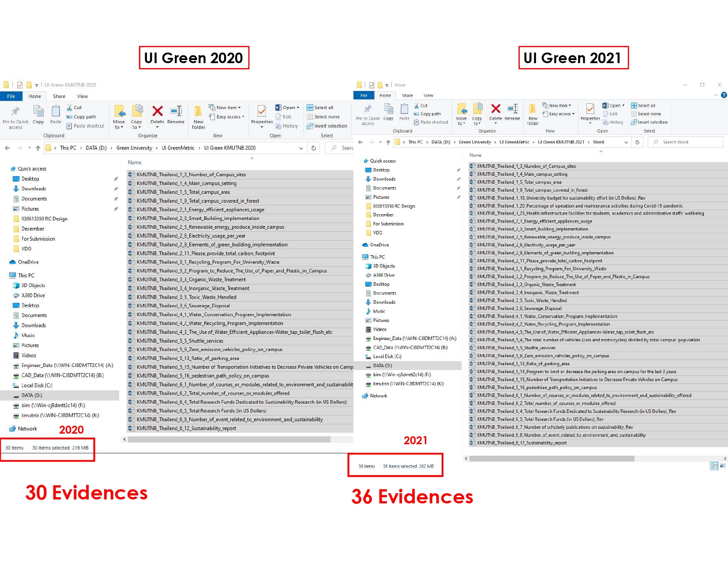728x563 pixels.
Task: Select For Submission folder in 2020 navigation pane
Action: (x=38, y=239)
